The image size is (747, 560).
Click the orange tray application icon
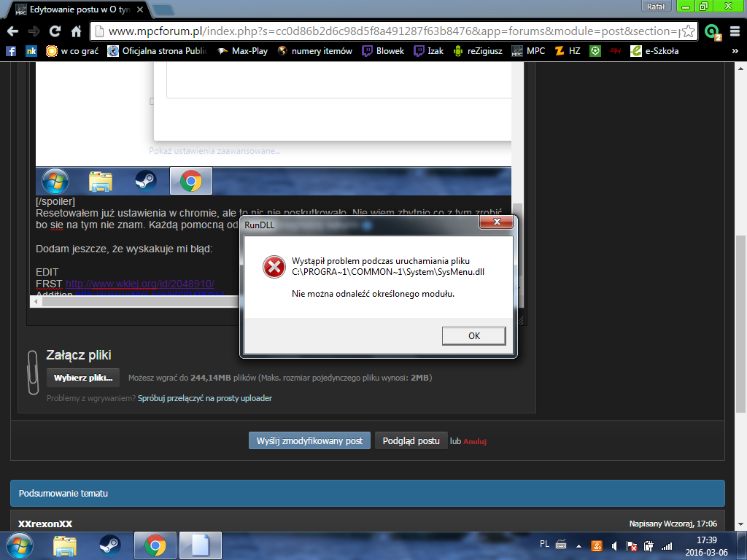(597, 546)
